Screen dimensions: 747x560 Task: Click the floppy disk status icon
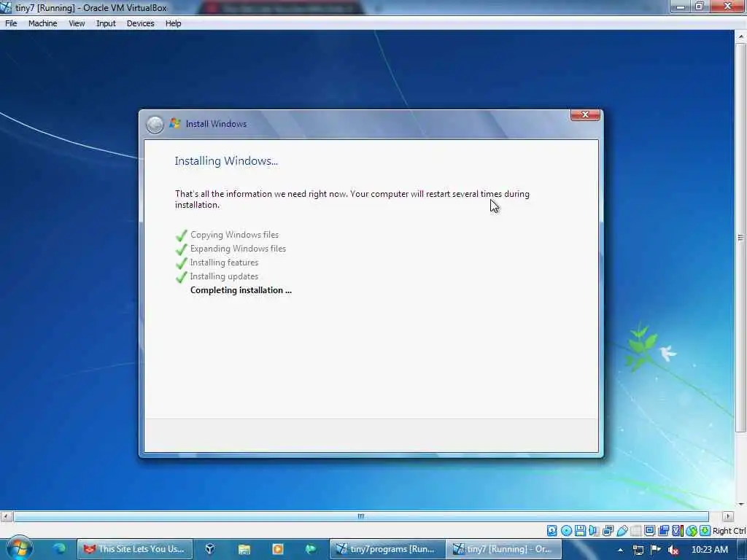pyautogui.click(x=580, y=531)
